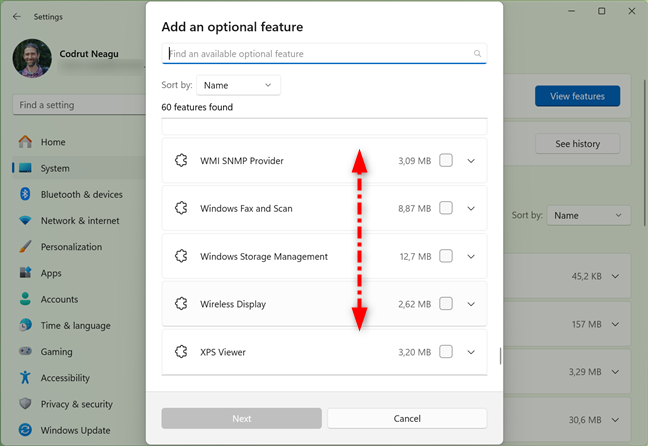
Task: Click the Settings window scrollbar
Action: pyautogui.click(x=644, y=153)
